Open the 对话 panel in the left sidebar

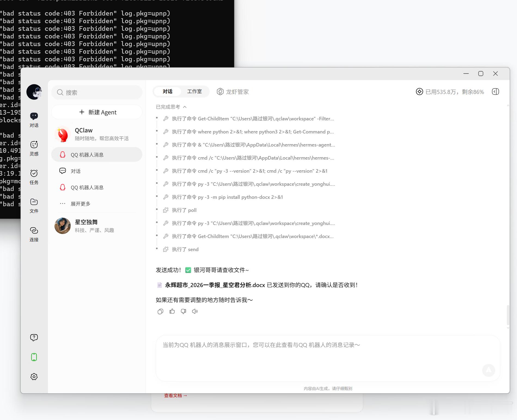[x=34, y=119]
